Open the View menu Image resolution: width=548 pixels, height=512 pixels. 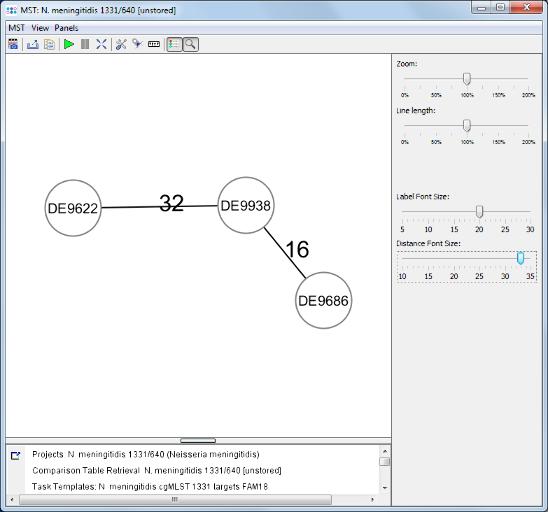(x=40, y=28)
